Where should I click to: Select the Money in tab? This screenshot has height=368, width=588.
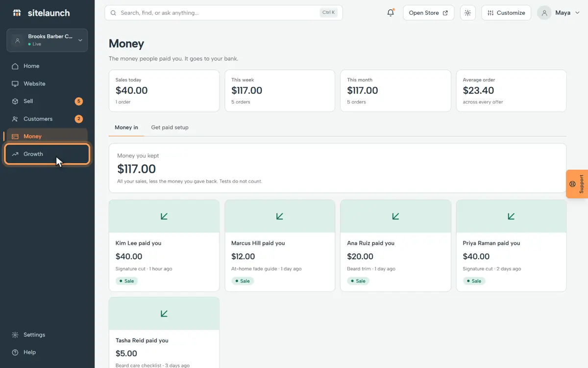click(126, 128)
